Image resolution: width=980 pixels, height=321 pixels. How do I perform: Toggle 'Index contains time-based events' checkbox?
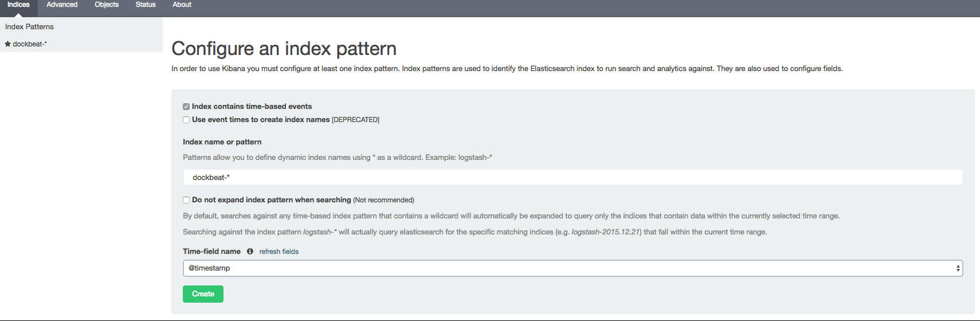coord(186,107)
